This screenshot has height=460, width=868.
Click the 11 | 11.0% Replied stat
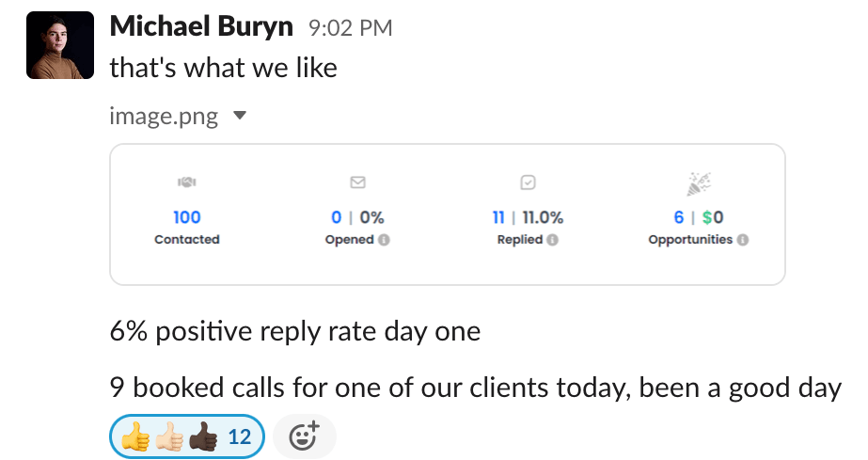tap(528, 217)
